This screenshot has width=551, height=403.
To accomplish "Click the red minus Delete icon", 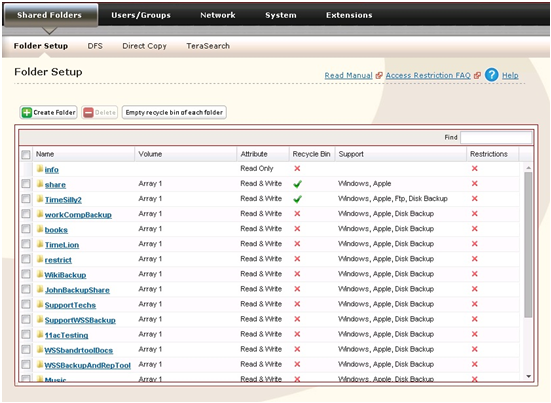I will pos(88,112).
